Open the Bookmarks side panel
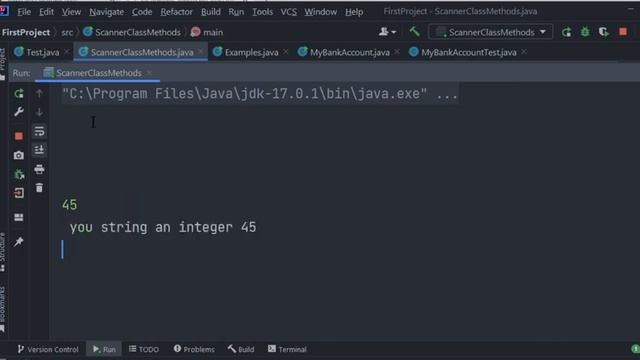Screen dimensions: 640x360 [x=3, y=309]
